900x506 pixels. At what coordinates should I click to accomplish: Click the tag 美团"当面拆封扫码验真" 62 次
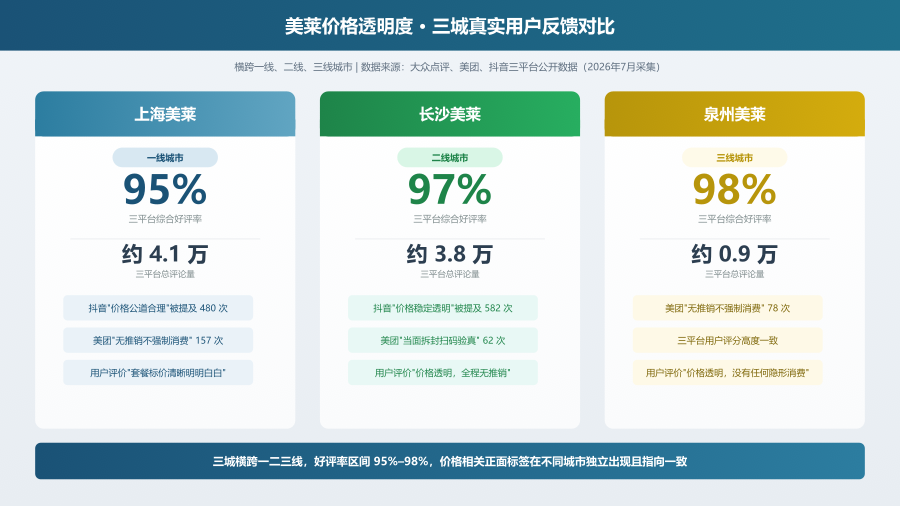pos(443,341)
